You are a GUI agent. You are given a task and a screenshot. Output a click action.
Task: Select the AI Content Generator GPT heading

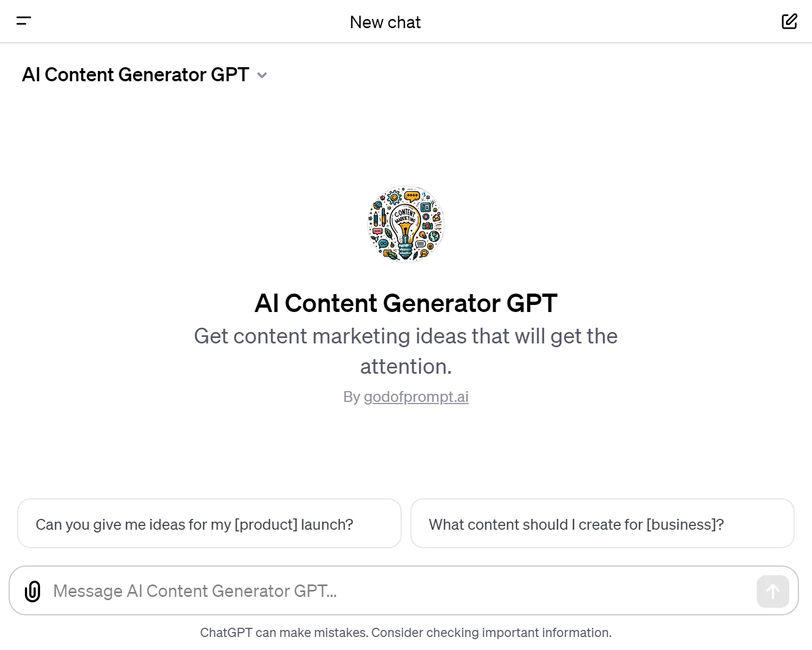click(x=405, y=303)
